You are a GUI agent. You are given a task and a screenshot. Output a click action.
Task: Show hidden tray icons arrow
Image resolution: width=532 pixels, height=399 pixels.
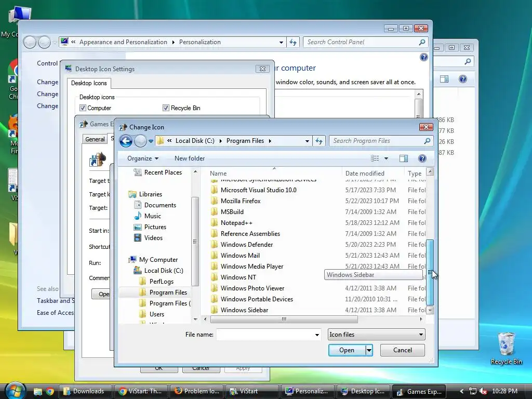pyautogui.click(x=461, y=391)
